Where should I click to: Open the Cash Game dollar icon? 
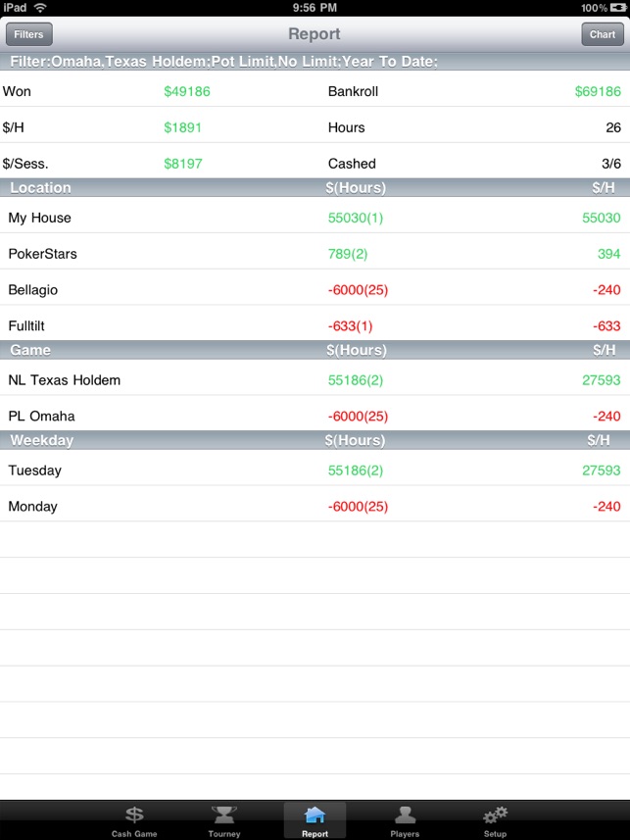pos(134,815)
